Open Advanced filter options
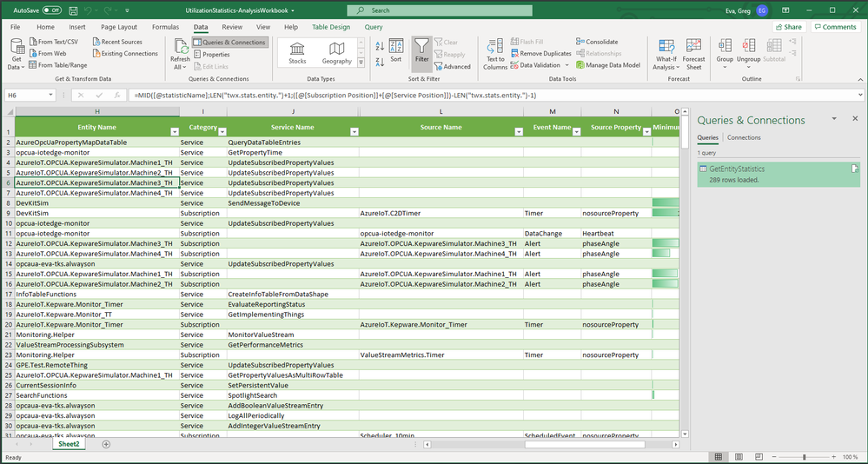Image resolution: width=868 pixels, height=464 pixels. (x=452, y=66)
